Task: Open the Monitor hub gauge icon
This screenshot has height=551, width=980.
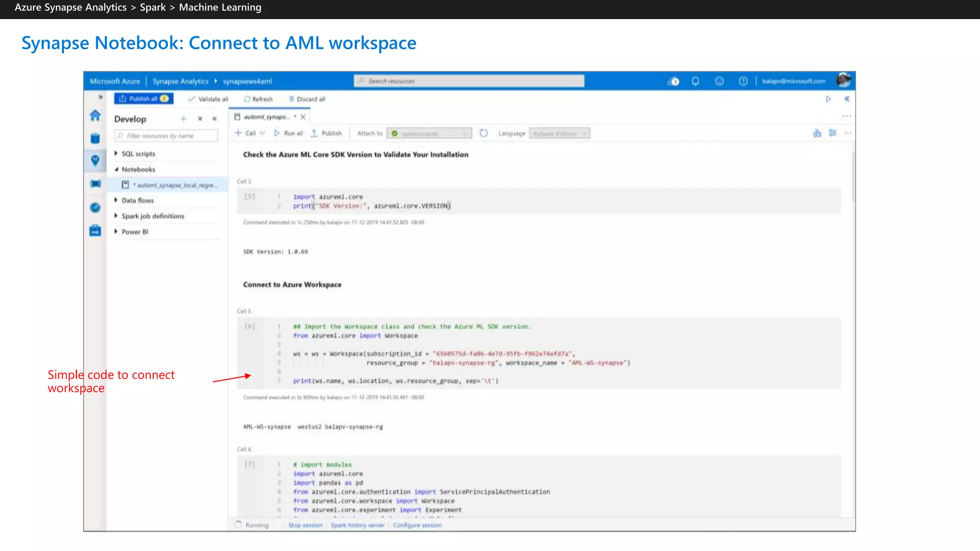Action: click(95, 208)
